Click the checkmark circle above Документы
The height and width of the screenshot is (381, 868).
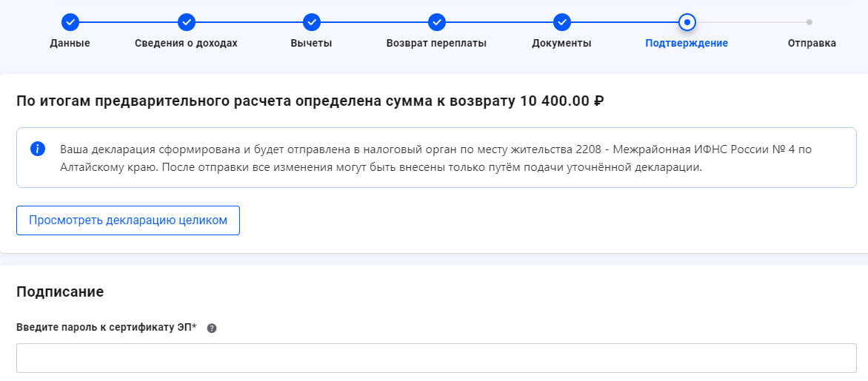(561, 22)
